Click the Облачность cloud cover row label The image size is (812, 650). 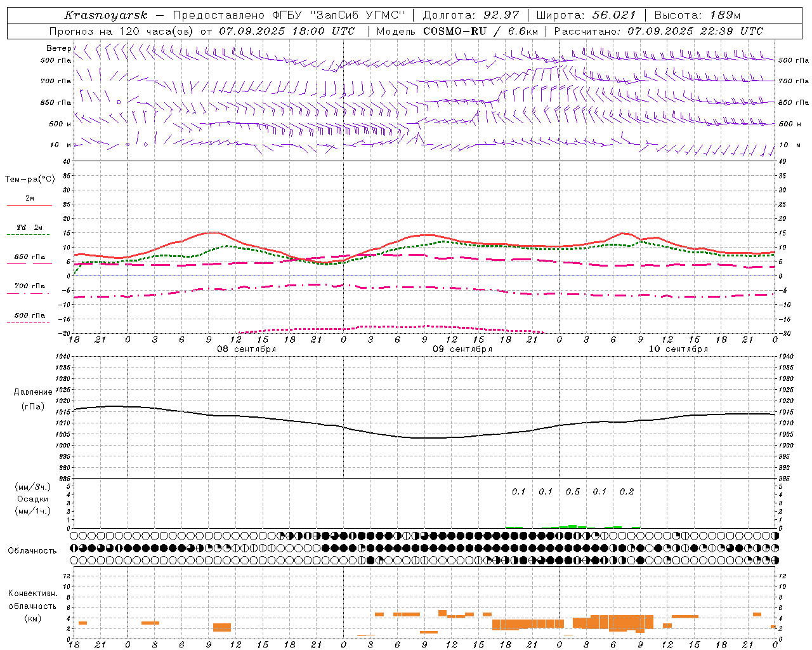32,550
